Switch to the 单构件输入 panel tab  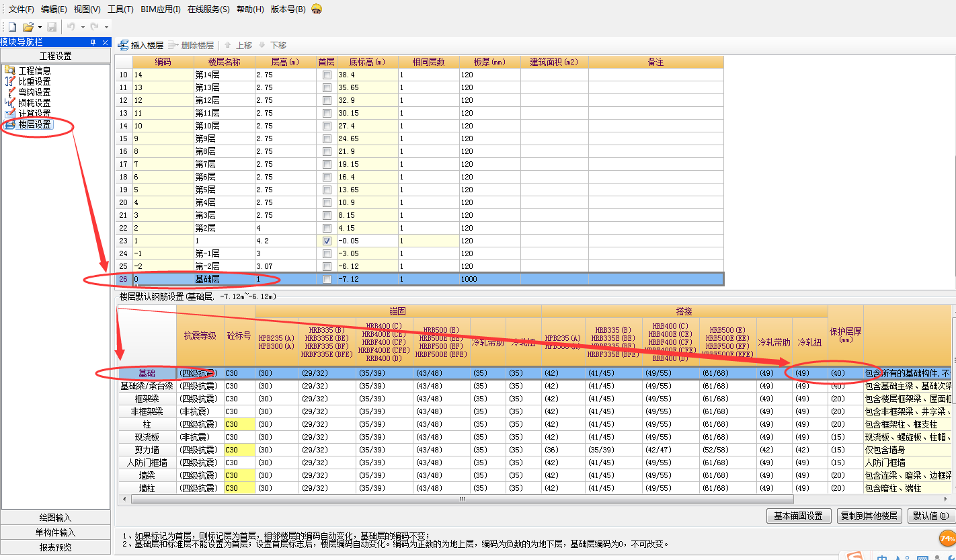click(55, 532)
